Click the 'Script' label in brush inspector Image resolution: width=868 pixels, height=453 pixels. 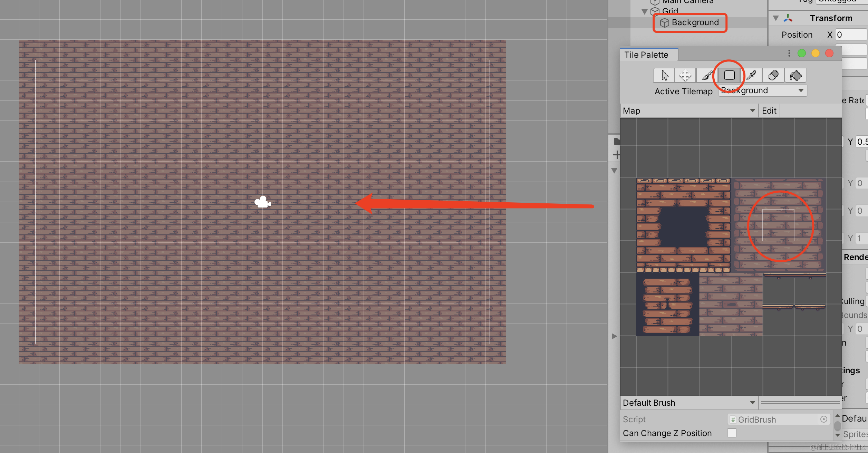pos(634,419)
